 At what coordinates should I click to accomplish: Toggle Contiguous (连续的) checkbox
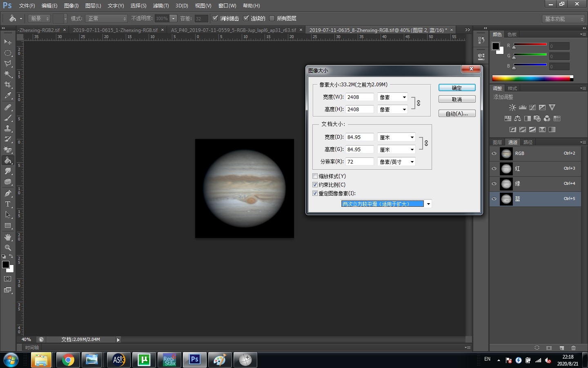coord(246,18)
